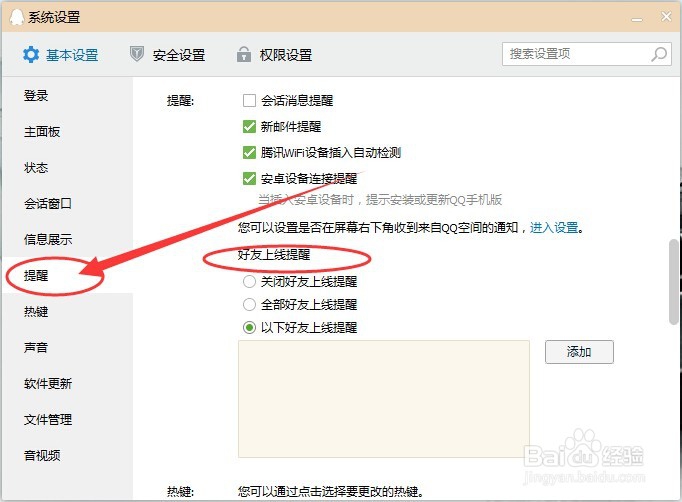Select 以下好友上线提醒 radio button
This screenshot has height=502, width=682.
click(x=249, y=328)
